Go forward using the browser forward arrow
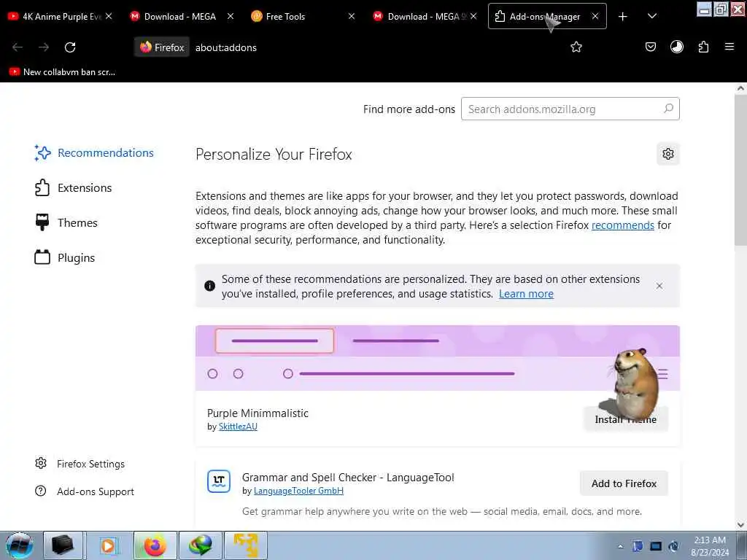747x560 pixels. [x=44, y=47]
